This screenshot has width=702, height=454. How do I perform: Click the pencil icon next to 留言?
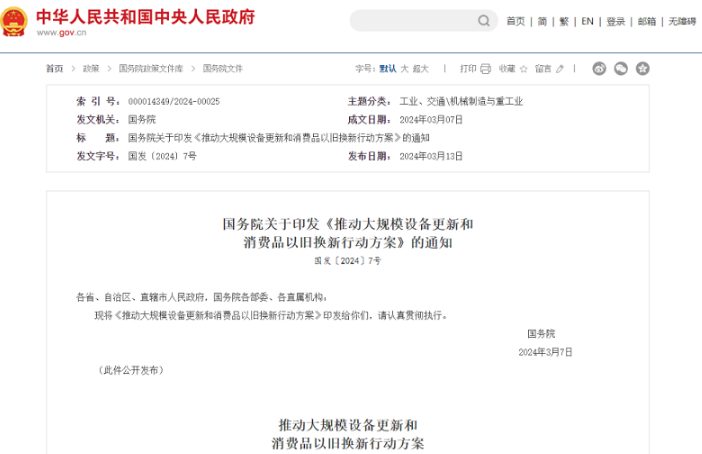tap(560, 69)
